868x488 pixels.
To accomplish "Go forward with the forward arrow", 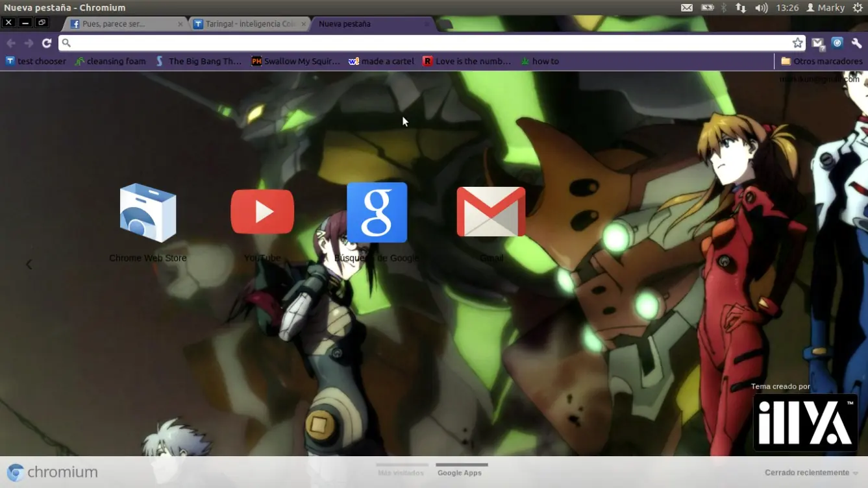I will click(29, 43).
